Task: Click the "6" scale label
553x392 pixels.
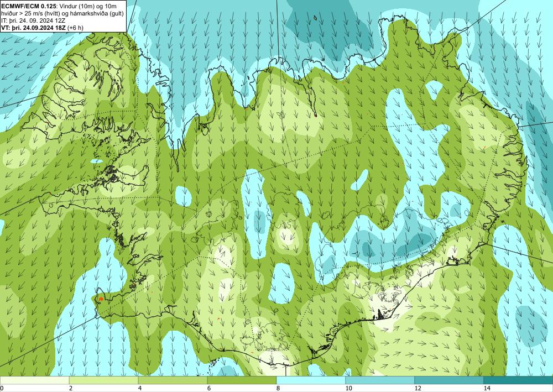Action: [209, 388]
